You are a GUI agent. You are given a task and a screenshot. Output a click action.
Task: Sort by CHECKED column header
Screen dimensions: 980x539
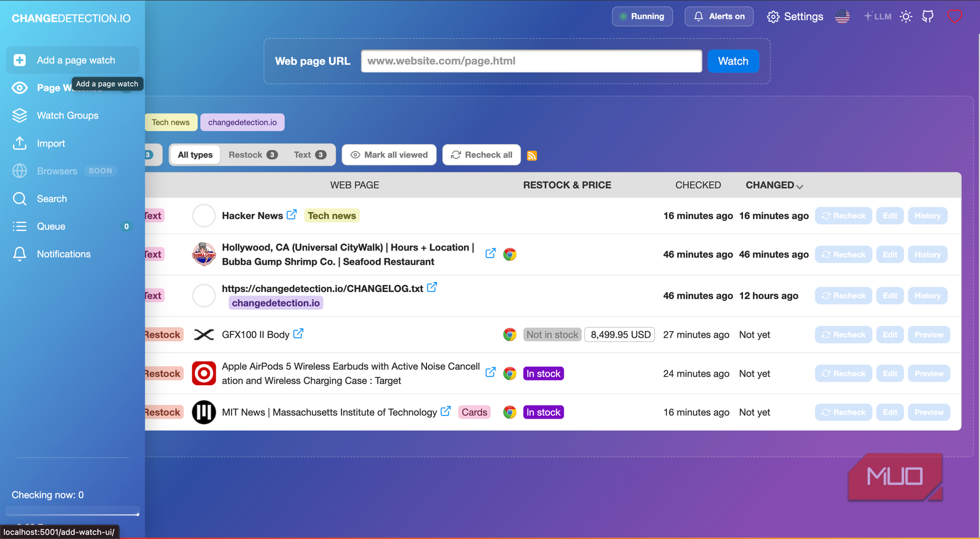click(x=698, y=185)
